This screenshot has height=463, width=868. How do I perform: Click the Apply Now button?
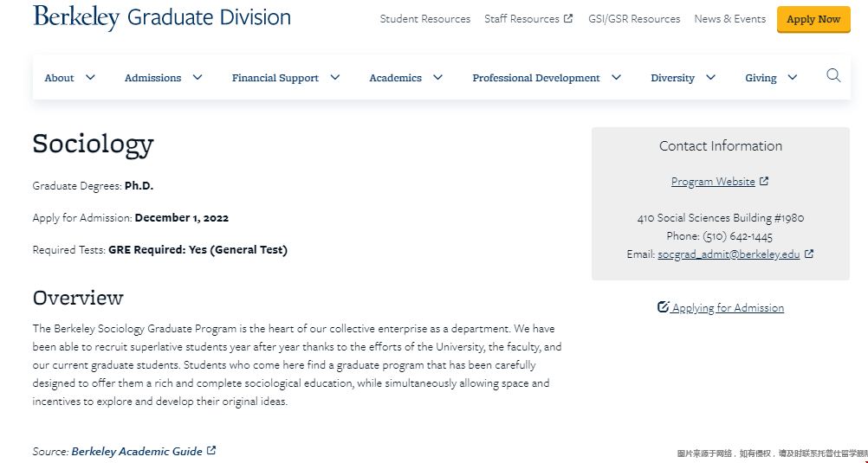(813, 19)
